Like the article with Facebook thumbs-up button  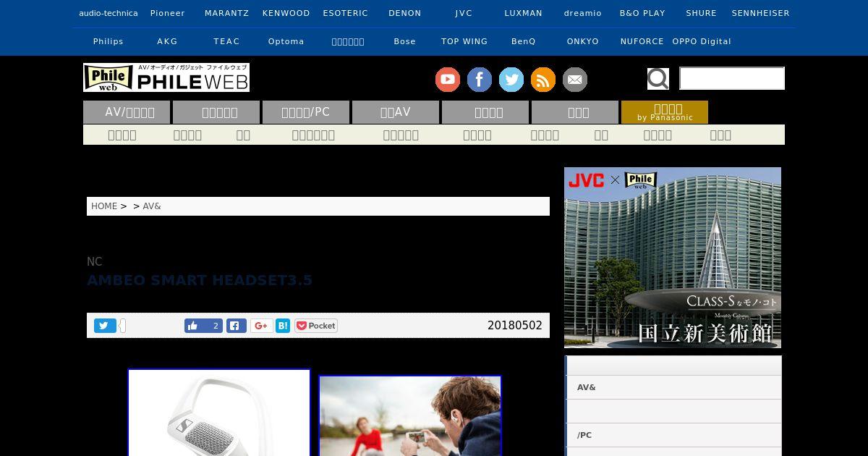pyautogui.click(x=203, y=326)
